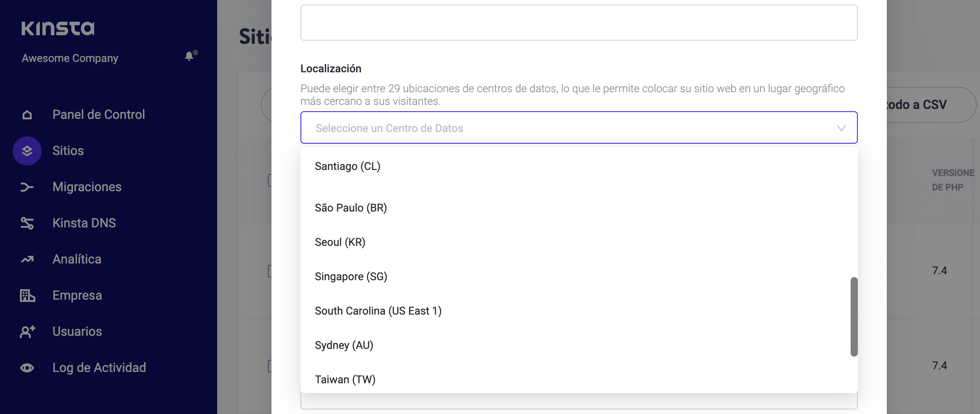
Task: Click the Sitios layers icon
Action: coord(27,151)
